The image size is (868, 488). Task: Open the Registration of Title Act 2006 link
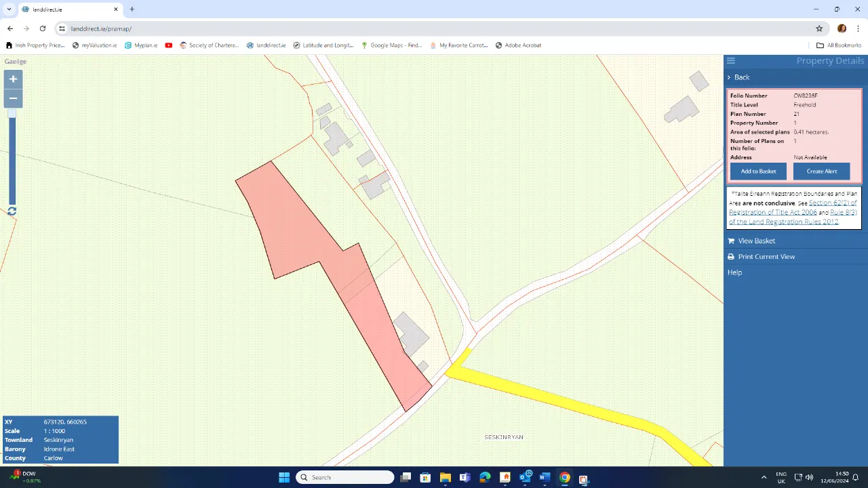click(772, 212)
